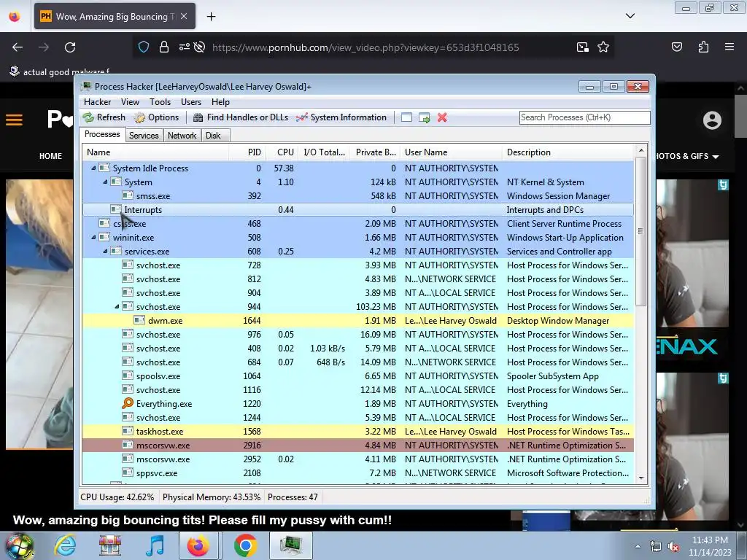Screen dimensions: 747x560
Task: Open the View menu
Action: tap(130, 102)
